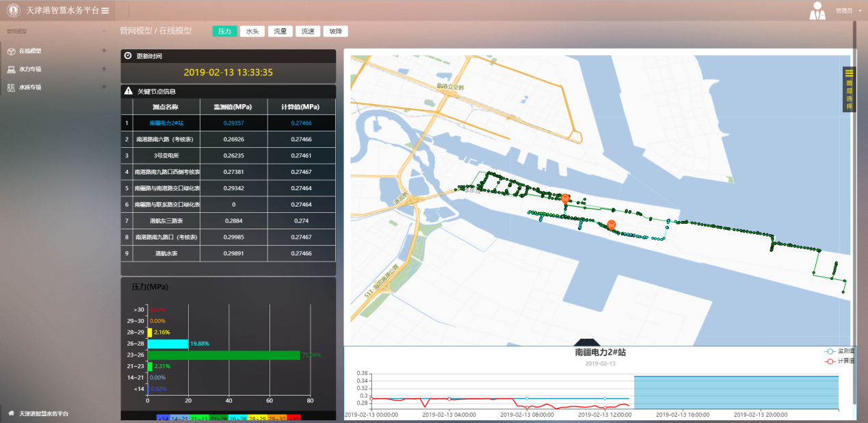The height and width of the screenshot is (423, 868).
Task: Click the 在线模型 cube icon in sidebar
Action: [11, 51]
